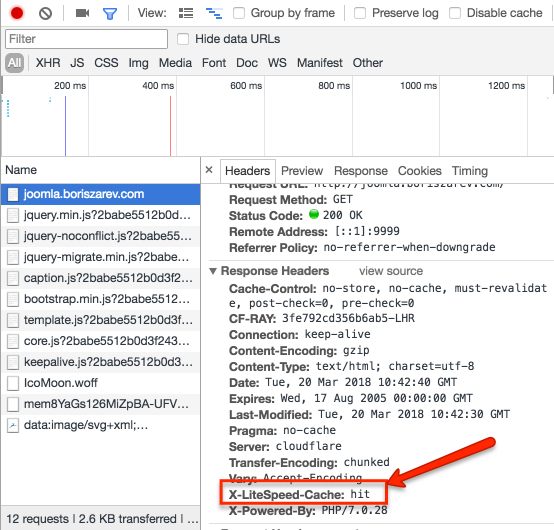Click the Referrer Policy value
Viewport: 554px width, 530px height.
(x=409, y=247)
